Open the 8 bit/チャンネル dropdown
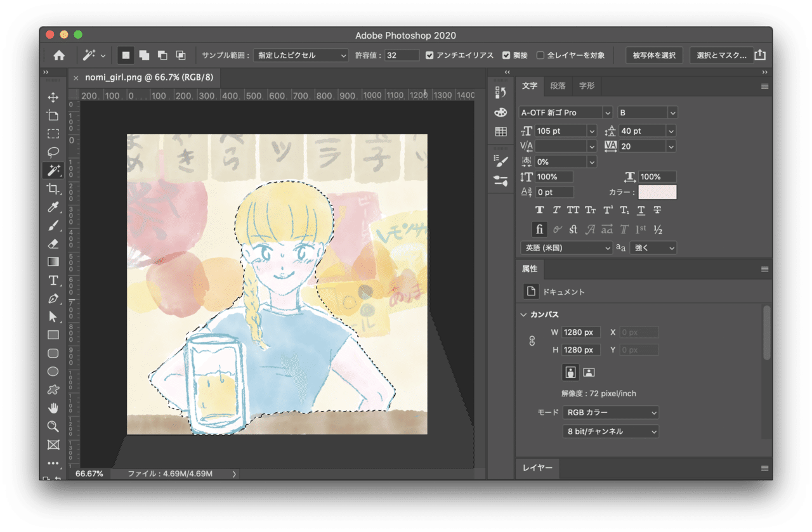Screen dimensions: 812x532 pyautogui.click(x=611, y=431)
